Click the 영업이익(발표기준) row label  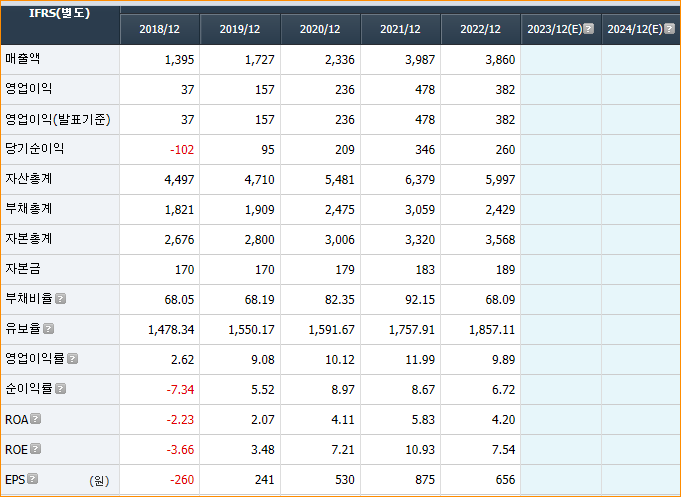point(58,119)
